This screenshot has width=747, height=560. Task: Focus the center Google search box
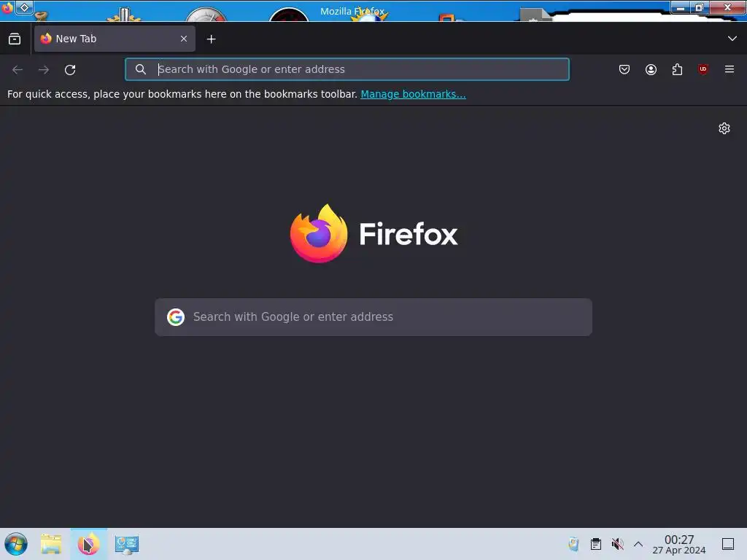[x=373, y=317]
